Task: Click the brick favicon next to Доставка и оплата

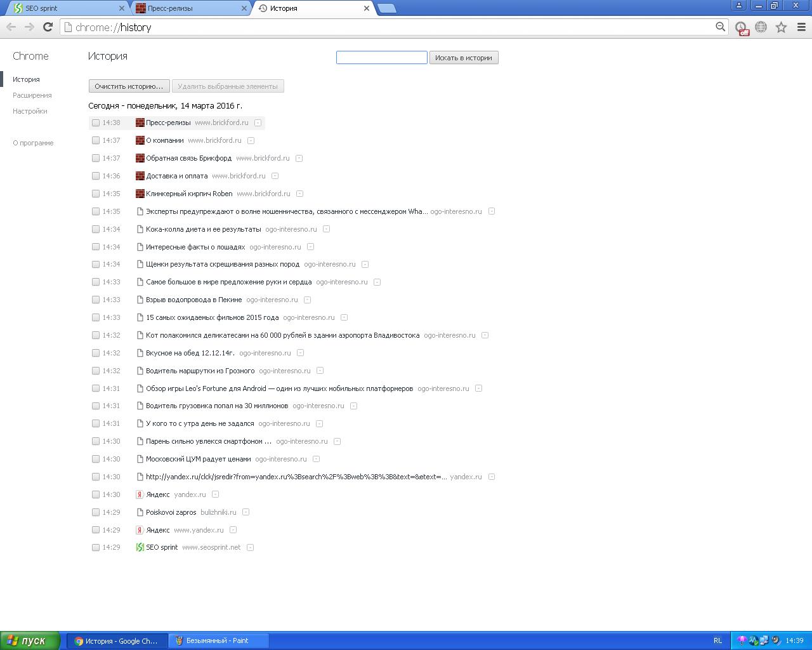Action: point(140,176)
